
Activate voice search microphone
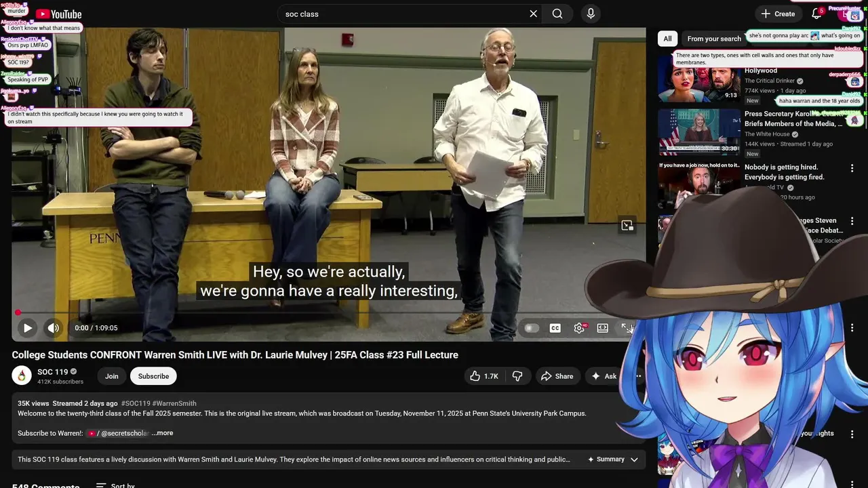point(591,14)
